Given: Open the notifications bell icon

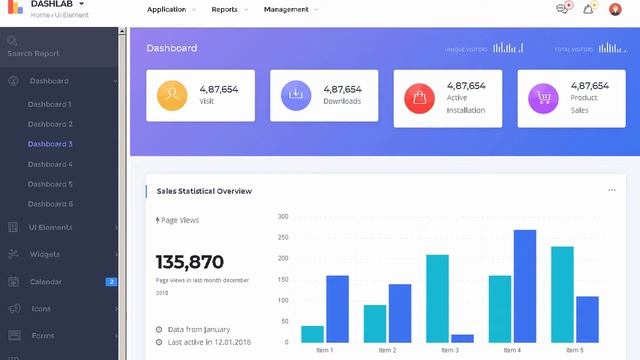Looking at the screenshot, I should 588,9.
